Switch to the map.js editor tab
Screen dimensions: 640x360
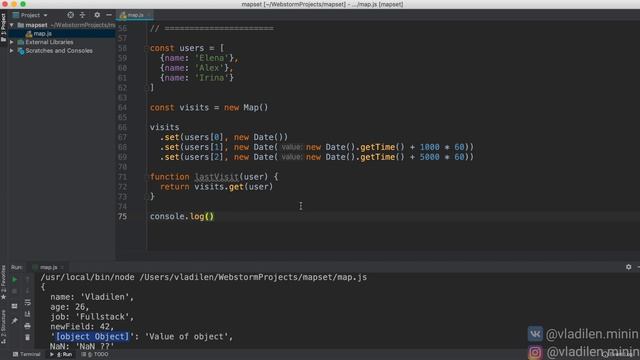pyautogui.click(x=135, y=15)
